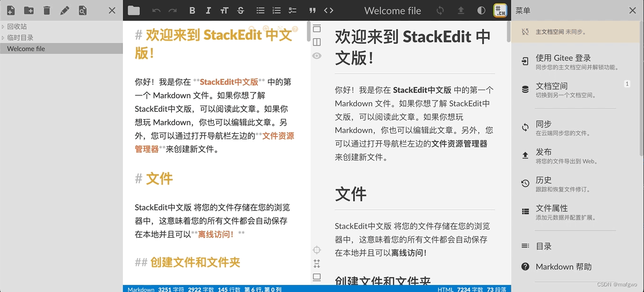Click the 3251 字符 count in the status bar
Image resolution: width=644 pixels, height=292 pixels.
point(171,289)
